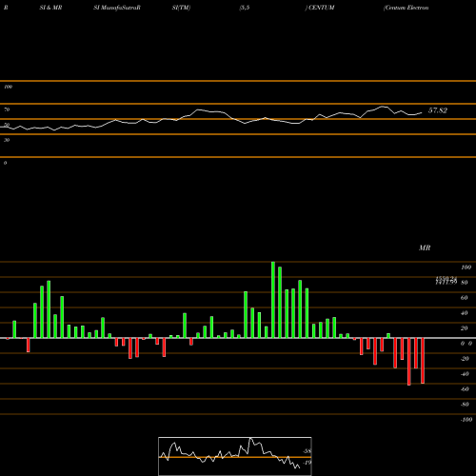Click the MR axis label -80

[465, 405]
